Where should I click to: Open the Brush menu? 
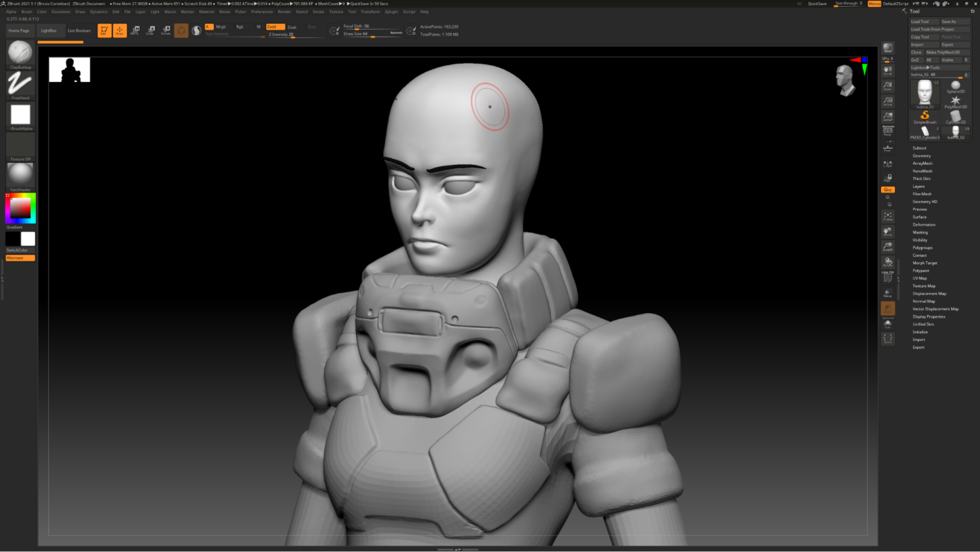(26, 11)
